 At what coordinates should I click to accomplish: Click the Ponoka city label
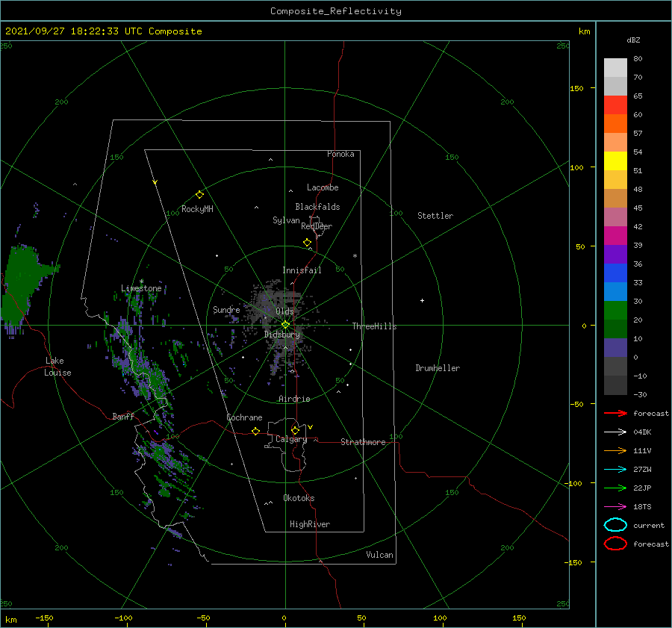tap(340, 154)
